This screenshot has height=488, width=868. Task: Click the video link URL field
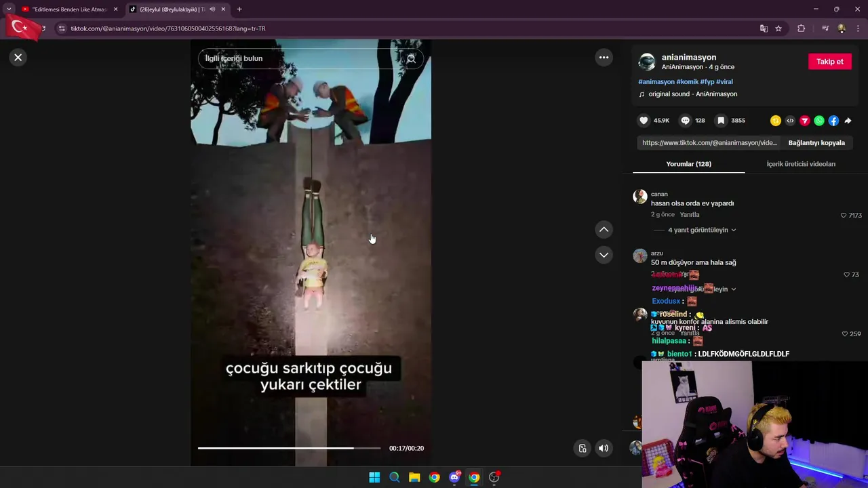tap(709, 143)
